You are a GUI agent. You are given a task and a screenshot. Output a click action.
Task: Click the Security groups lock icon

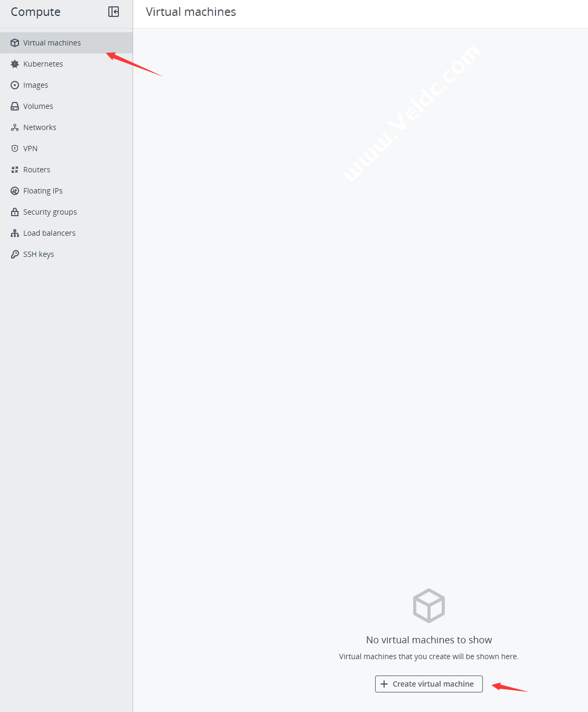pyautogui.click(x=15, y=212)
